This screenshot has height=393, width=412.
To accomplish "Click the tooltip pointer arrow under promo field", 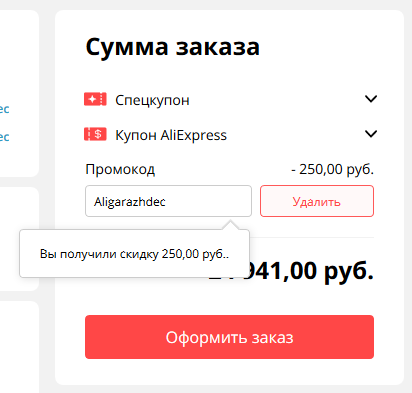I will click(231, 224).
